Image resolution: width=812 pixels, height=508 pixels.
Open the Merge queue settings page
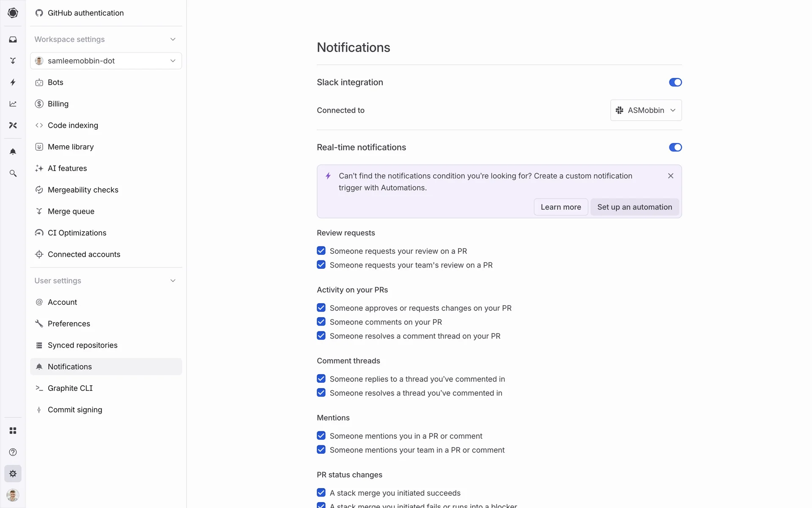tap(71, 211)
